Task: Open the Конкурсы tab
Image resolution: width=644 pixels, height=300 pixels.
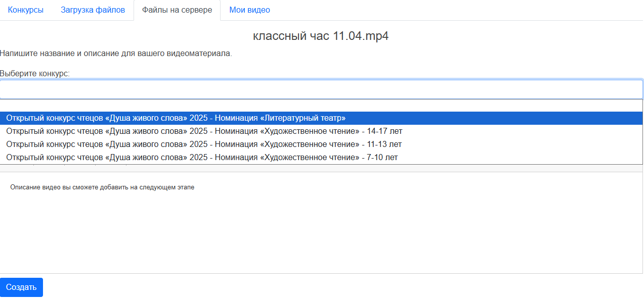Action: 26,10
